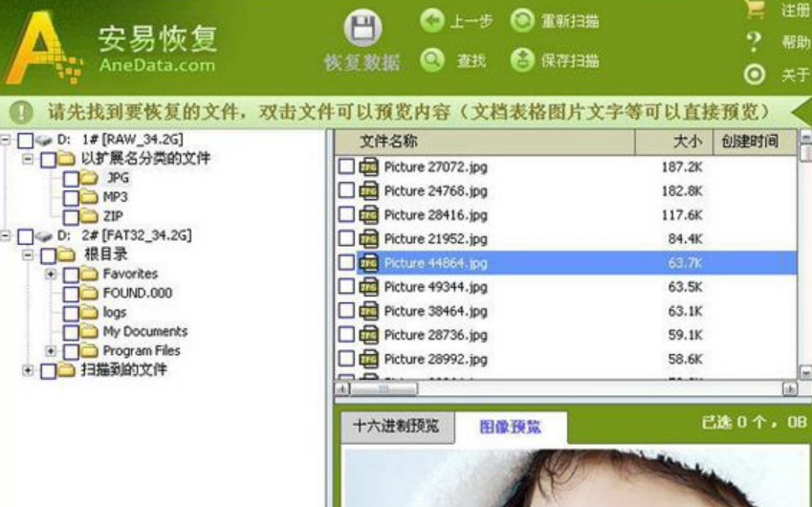Image resolution: width=812 pixels, height=507 pixels.
Task: Click the rescan icon beside 重新扫描
Action: [522, 21]
